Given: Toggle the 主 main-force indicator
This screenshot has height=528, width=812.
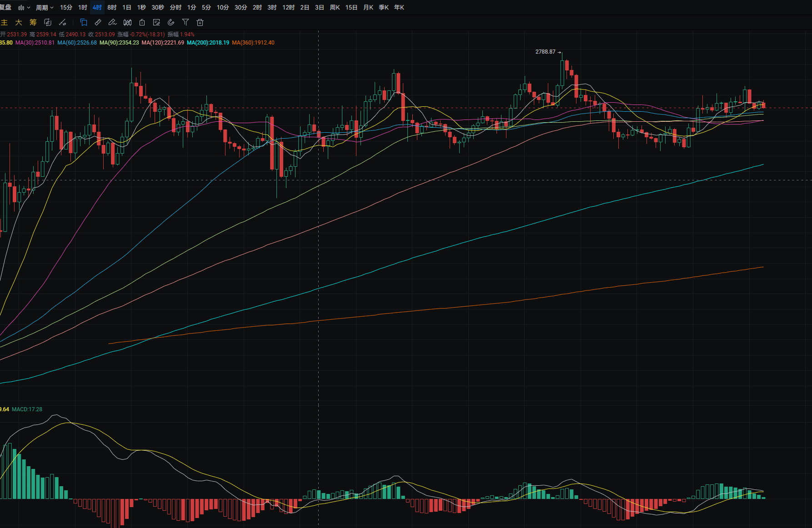Looking at the screenshot, I should 5,22.
